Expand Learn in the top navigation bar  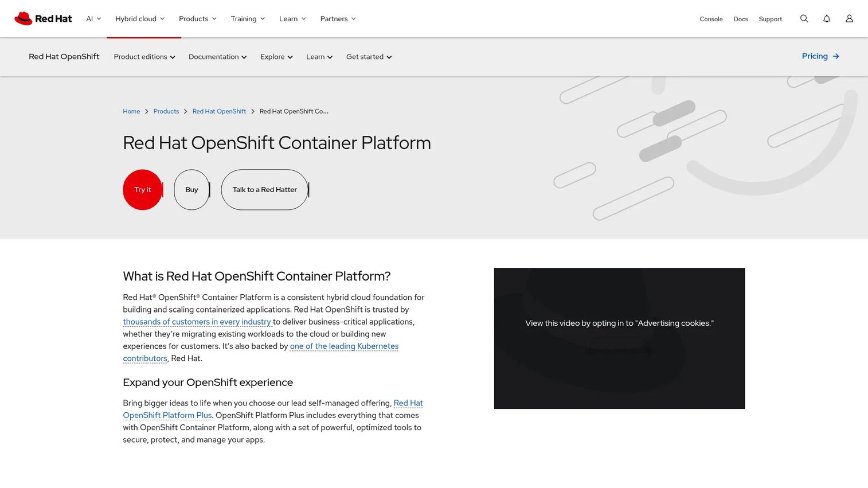(292, 18)
